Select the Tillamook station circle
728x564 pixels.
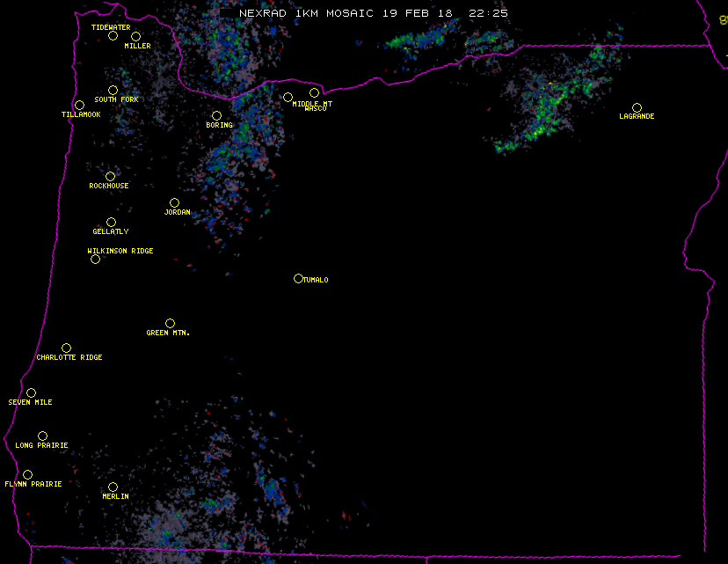79,106
